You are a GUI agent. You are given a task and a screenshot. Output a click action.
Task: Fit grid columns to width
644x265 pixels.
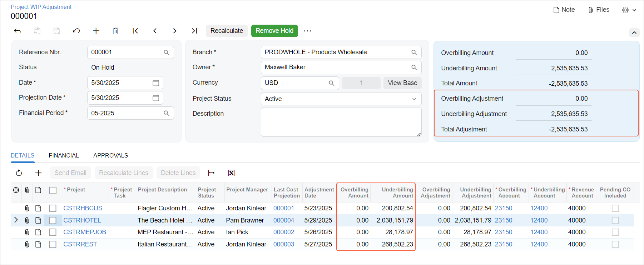[212, 173]
